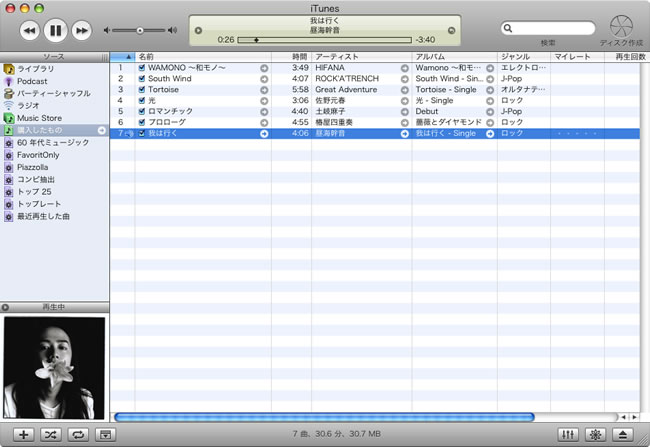Click store arrow next to Debut album

pyautogui.click(x=490, y=112)
